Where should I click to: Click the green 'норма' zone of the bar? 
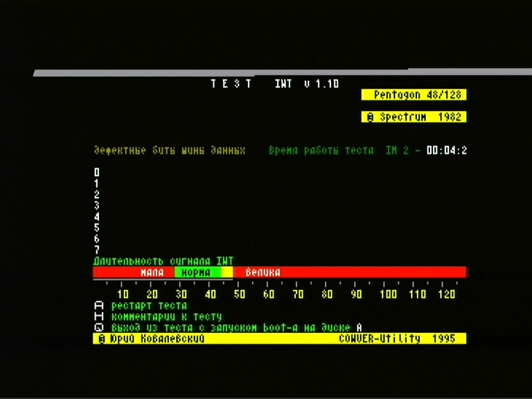click(x=195, y=272)
